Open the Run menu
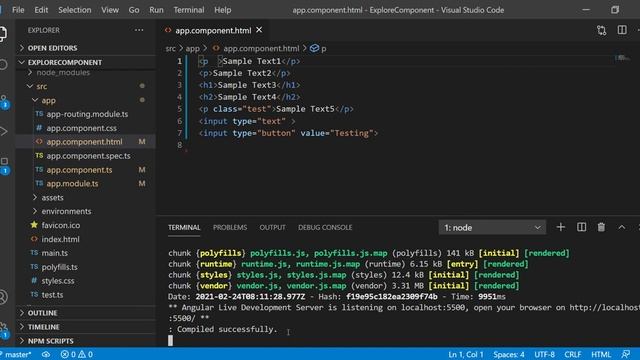Viewport: 640px width, 360px height. click(x=156, y=10)
